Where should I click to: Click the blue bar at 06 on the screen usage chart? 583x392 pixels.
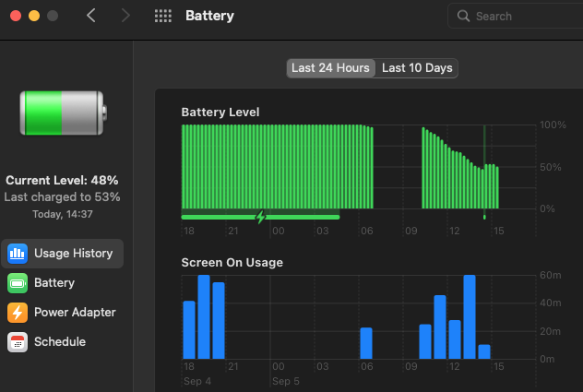(366, 343)
